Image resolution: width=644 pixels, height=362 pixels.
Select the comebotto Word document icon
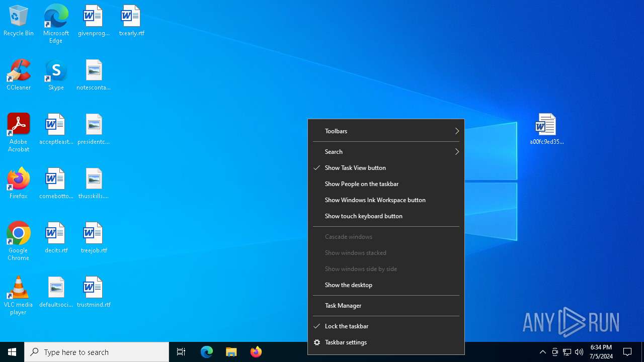pyautogui.click(x=56, y=184)
